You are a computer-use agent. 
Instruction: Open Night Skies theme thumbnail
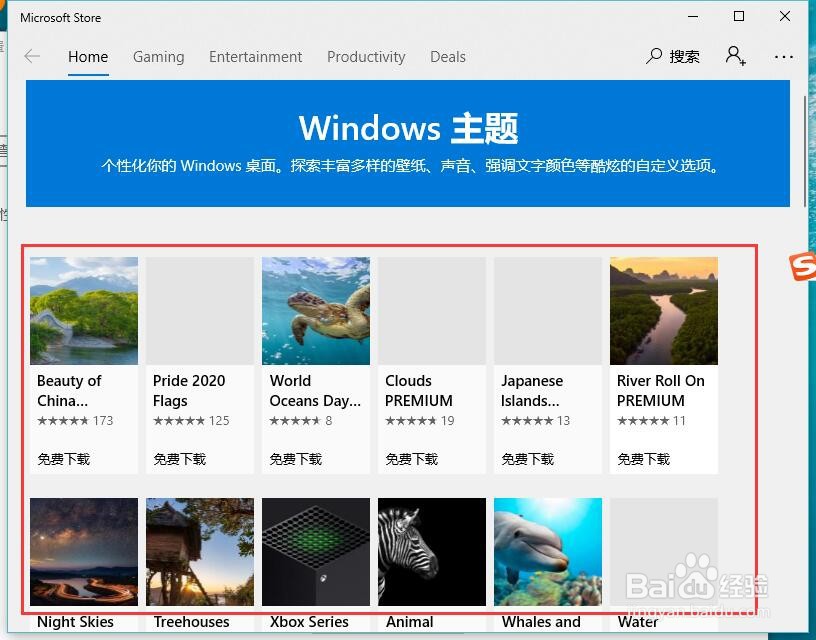84,552
